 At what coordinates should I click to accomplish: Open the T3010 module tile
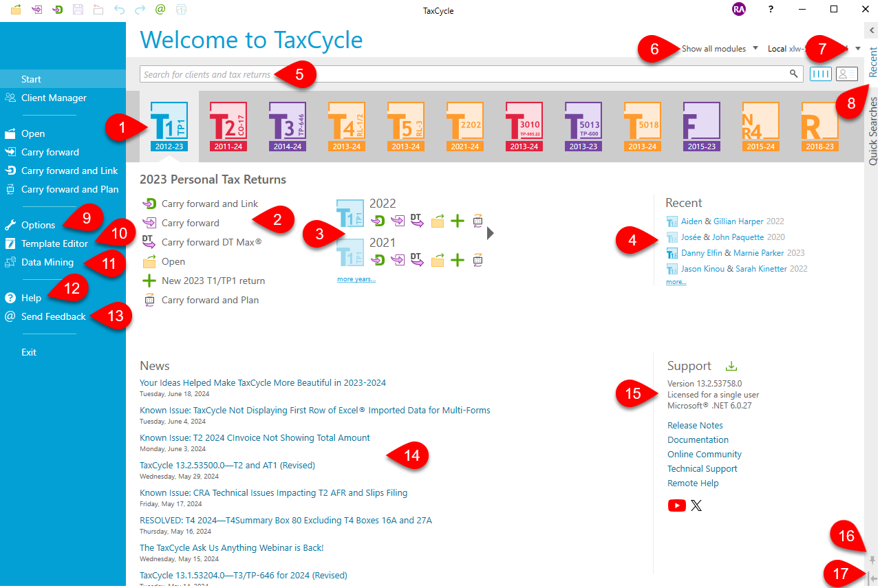pos(524,127)
